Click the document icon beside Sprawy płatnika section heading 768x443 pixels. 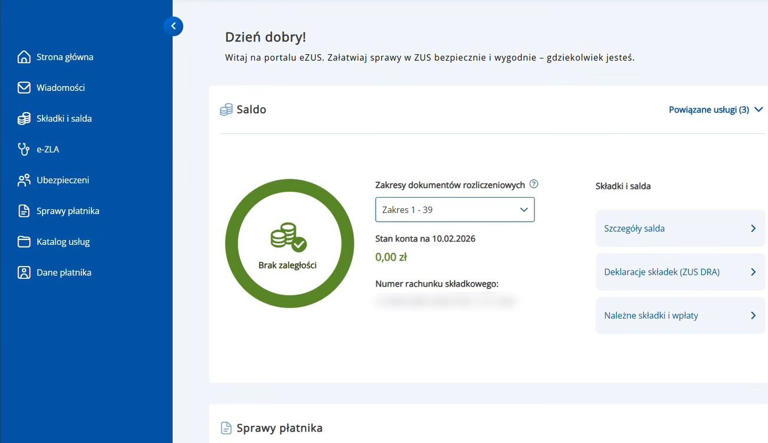point(226,428)
